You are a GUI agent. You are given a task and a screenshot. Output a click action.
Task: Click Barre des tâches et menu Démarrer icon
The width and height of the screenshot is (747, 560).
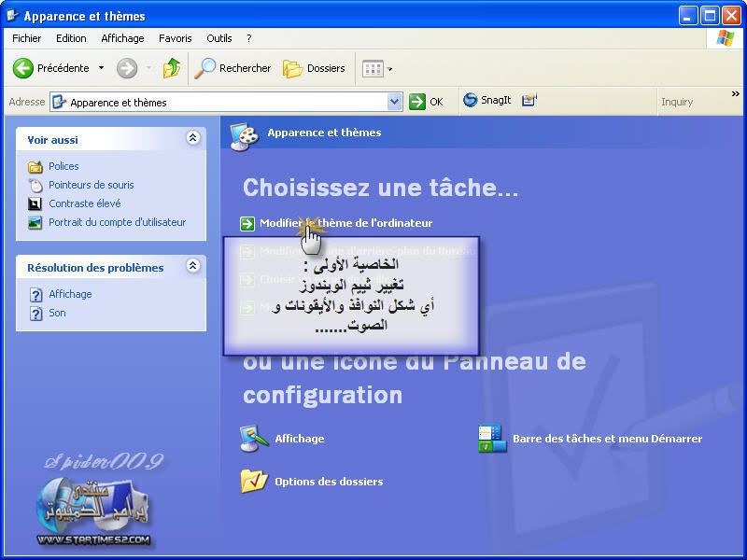click(x=492, y=439)
